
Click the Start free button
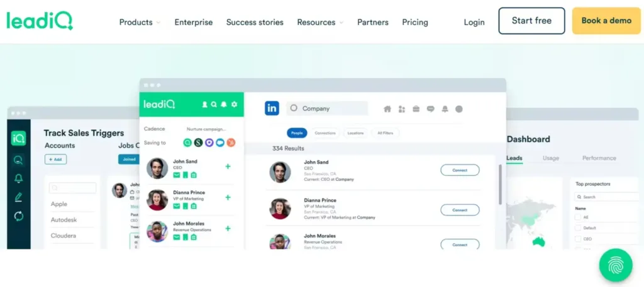531,21
